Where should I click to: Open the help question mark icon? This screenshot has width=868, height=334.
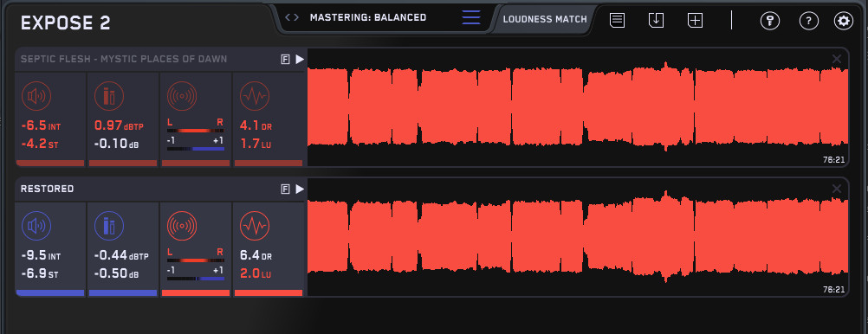(x=809, y=21)
